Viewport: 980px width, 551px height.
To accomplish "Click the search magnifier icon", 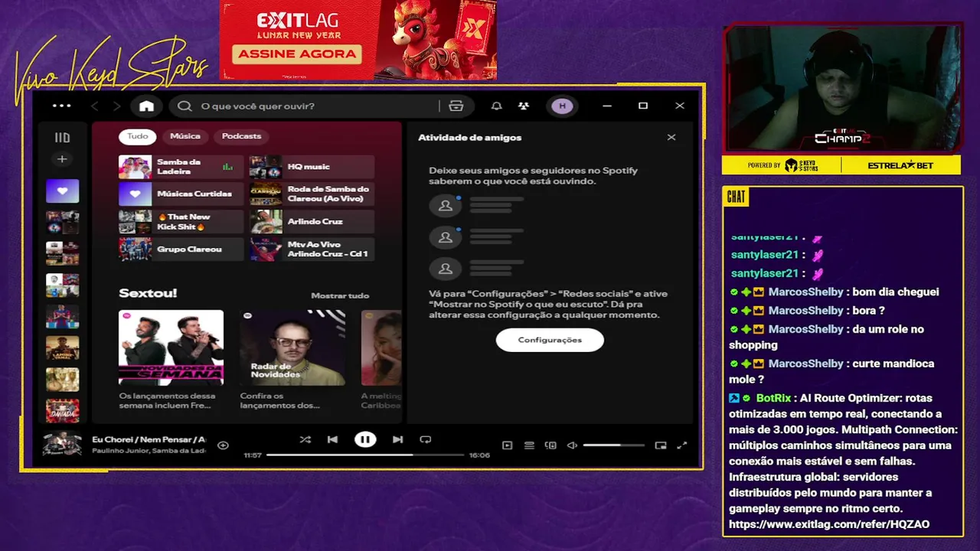I will click(185, 106).
